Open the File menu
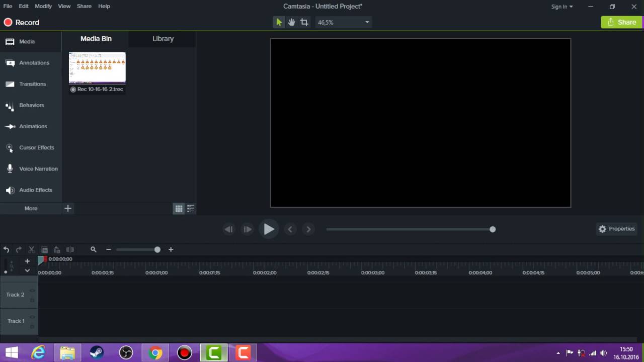Screen dimensions: 644x362 [8, 6]
